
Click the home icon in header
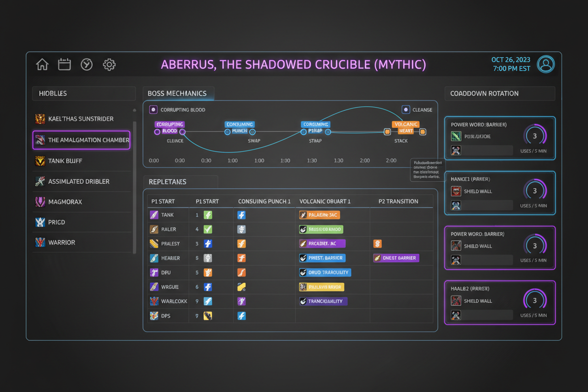pos(43,64)
